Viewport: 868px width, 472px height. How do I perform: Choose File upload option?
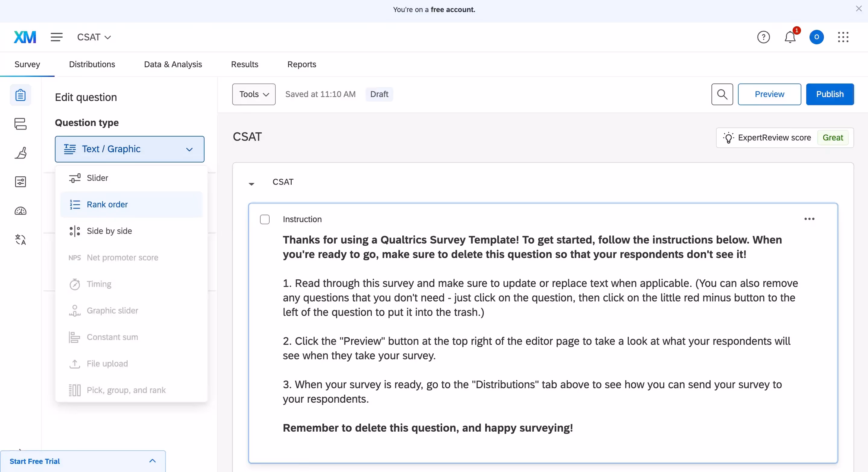[x=131, y=364]
